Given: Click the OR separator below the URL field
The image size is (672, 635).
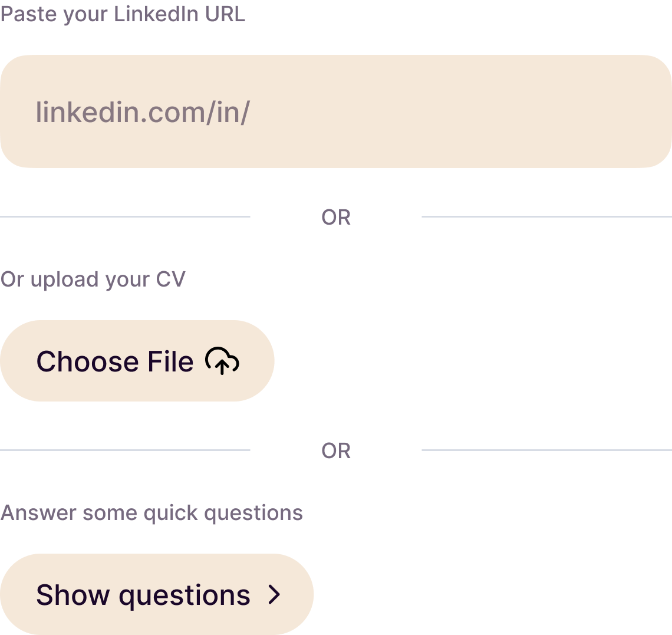Looking at the screenshot, I should 336,218.
